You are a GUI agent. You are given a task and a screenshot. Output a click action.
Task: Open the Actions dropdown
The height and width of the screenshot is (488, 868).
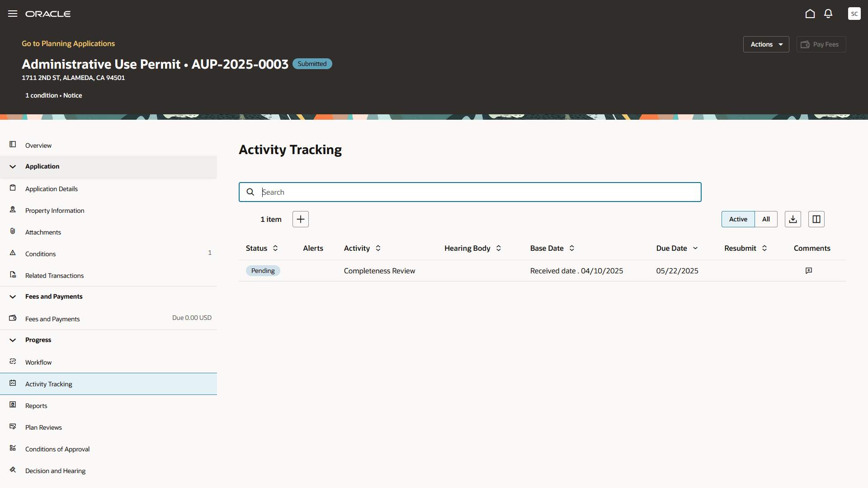click(766, 44)
